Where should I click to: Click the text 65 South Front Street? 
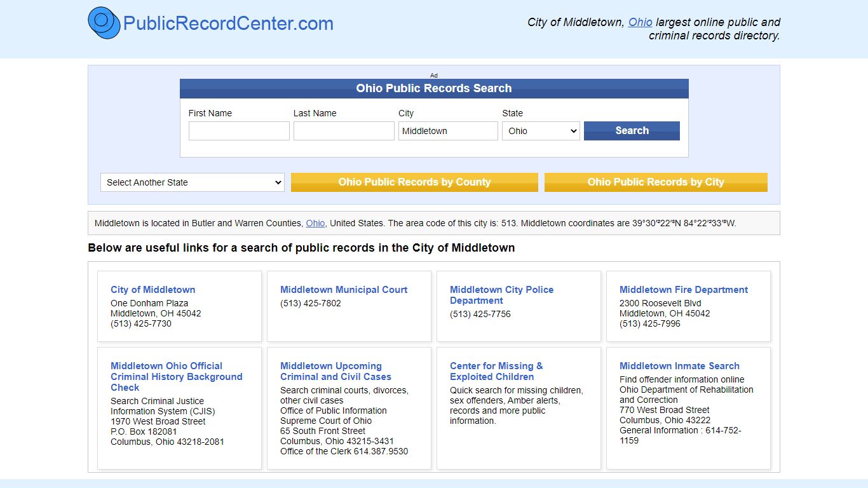point(323,431)
